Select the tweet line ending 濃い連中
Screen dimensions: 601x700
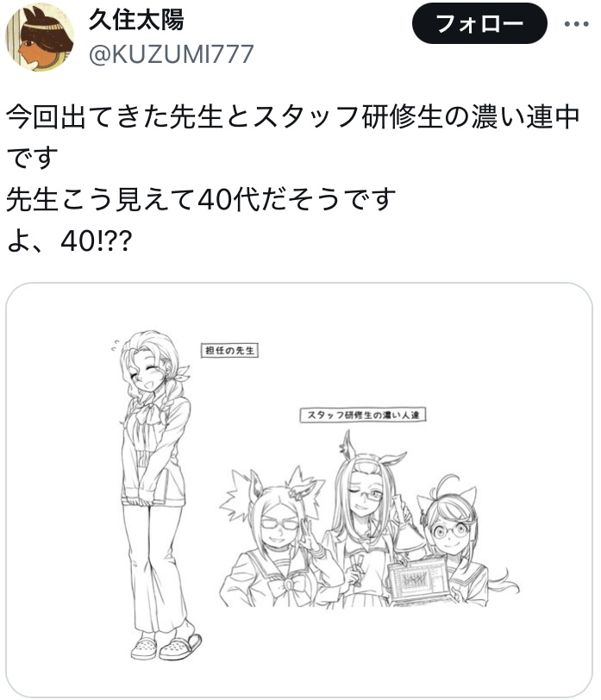293,117
